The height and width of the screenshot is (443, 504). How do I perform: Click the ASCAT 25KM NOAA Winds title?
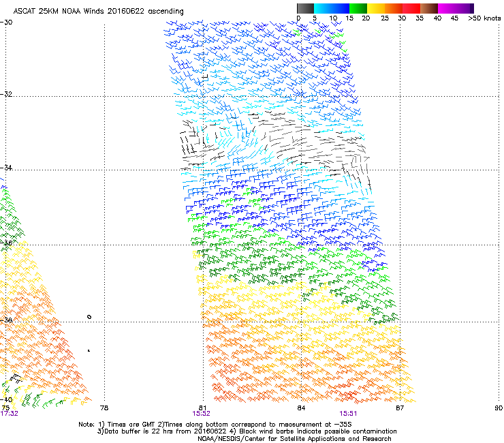[98, 12]
